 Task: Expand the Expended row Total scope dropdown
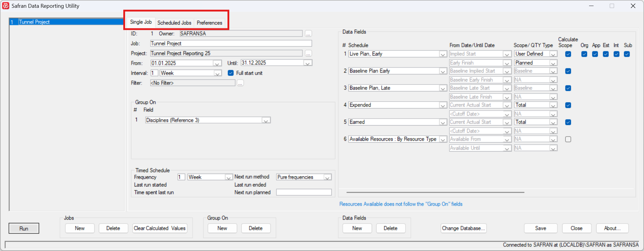[x=554, y=105]
